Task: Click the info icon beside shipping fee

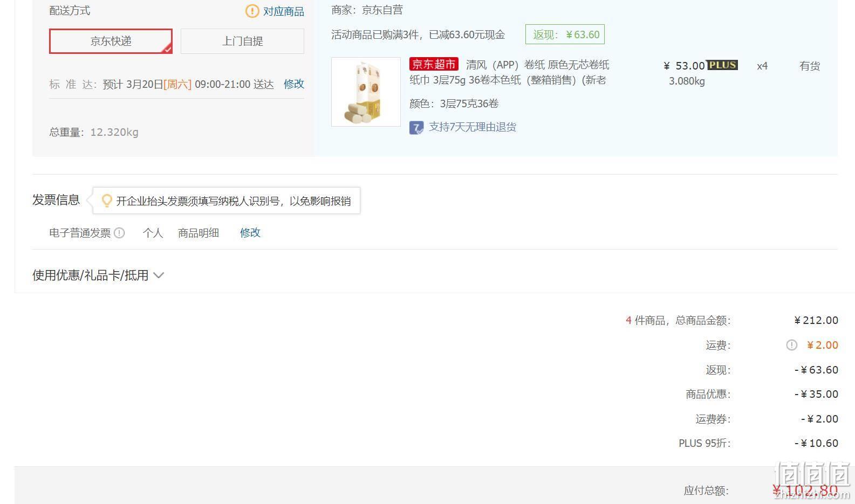Action: [x=791, y=345]
